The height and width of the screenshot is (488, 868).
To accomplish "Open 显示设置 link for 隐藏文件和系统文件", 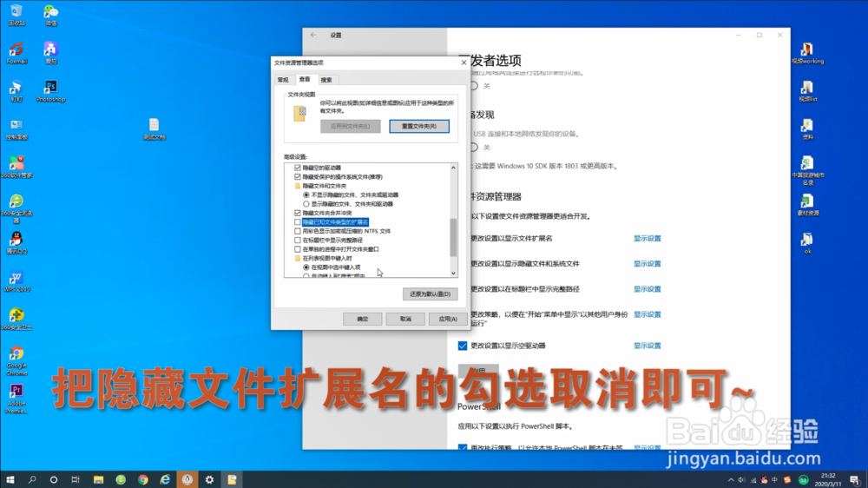I will coord(648,264).
